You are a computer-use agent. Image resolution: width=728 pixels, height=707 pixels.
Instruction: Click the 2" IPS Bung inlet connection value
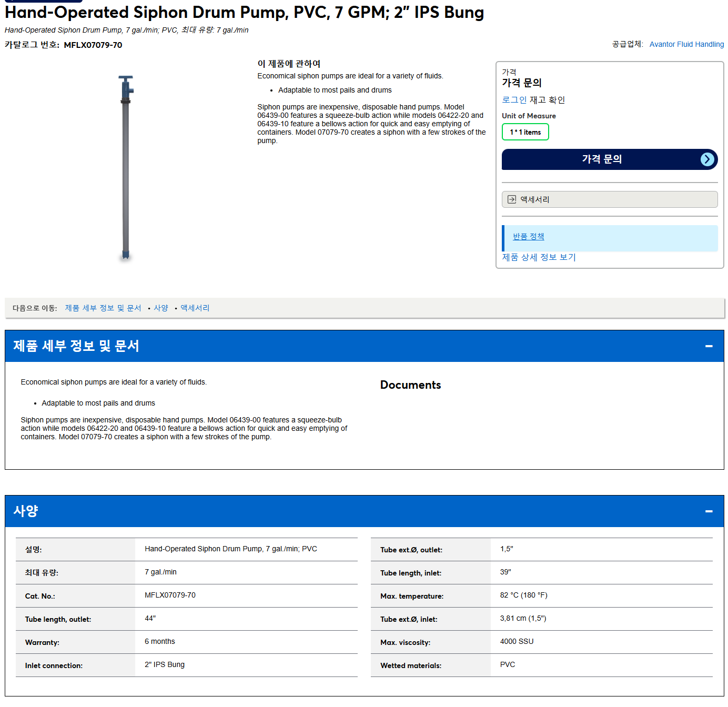click(x=165, y=665)
